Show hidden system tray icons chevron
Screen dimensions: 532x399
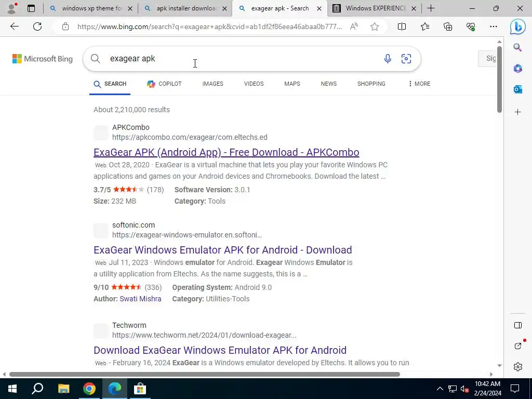pos(440,389)
